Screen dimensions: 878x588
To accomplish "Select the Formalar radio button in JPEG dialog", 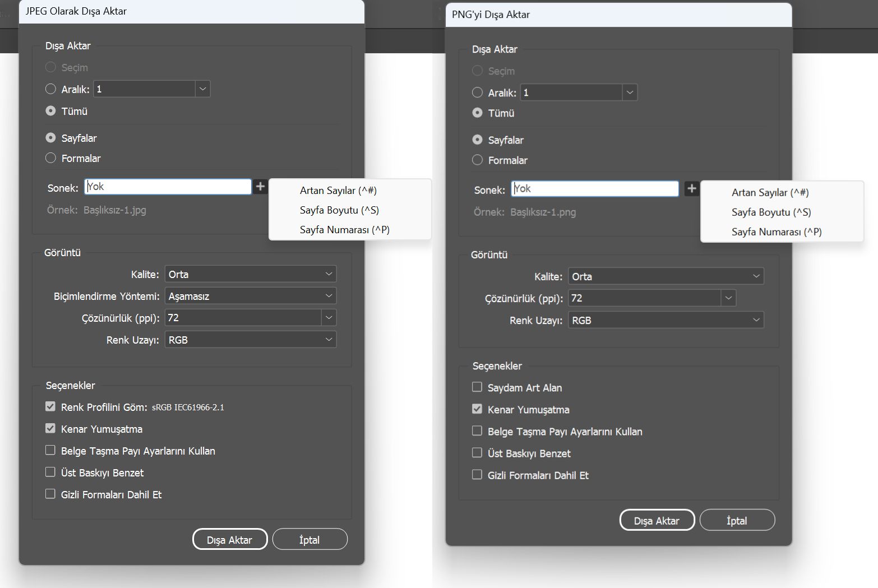I will pos(50,158).
